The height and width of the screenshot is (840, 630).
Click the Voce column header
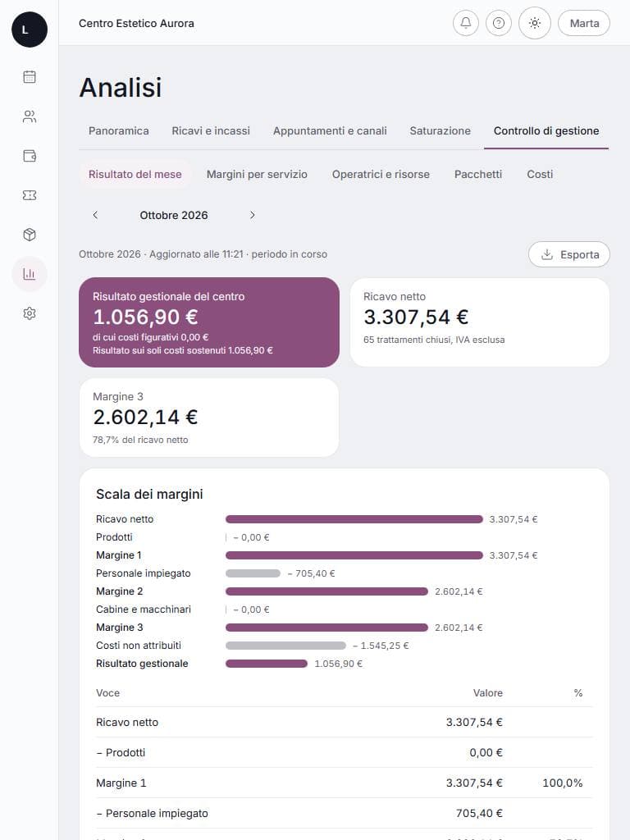click(107, 693)
